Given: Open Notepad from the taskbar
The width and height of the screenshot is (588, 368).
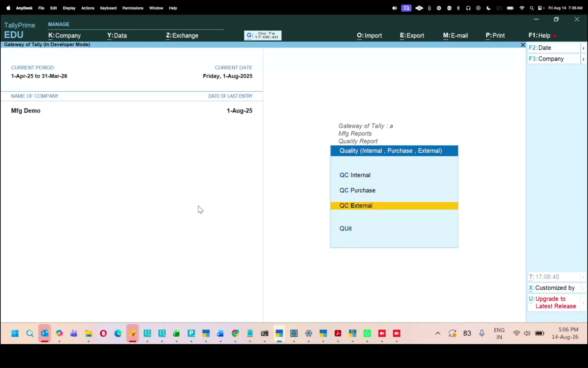Looking at the screenshot, I should [x=250, y=333].
